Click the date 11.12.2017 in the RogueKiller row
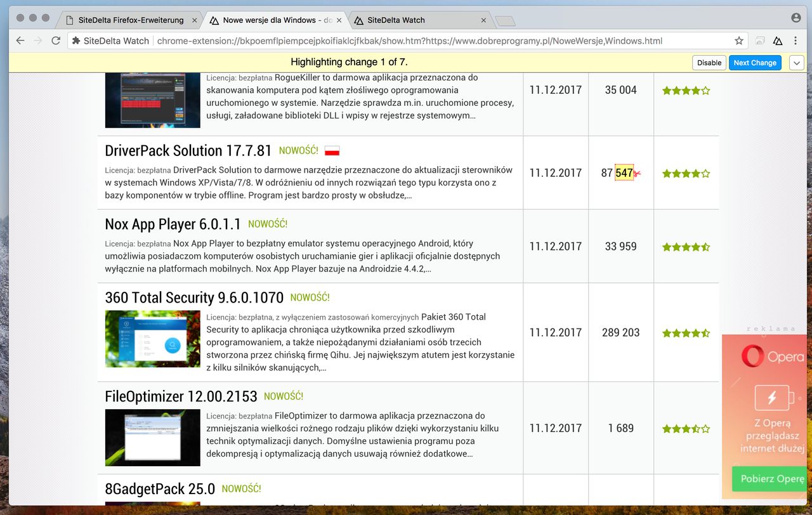Image resolution: width=812 pixels, height=515 pixels. pyautogui.click(x=556, y=90)
